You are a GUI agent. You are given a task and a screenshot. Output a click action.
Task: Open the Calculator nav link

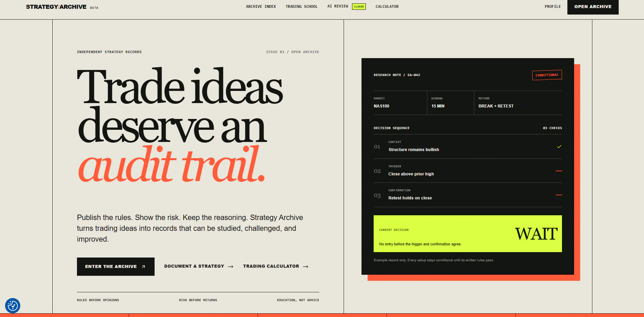387,6
